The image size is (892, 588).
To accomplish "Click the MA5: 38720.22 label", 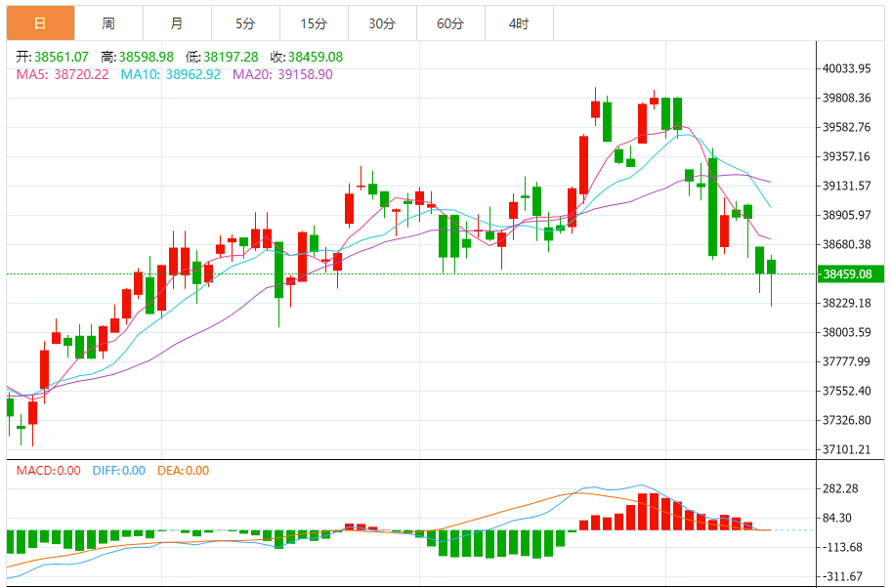I will click(x=63, y=74).
